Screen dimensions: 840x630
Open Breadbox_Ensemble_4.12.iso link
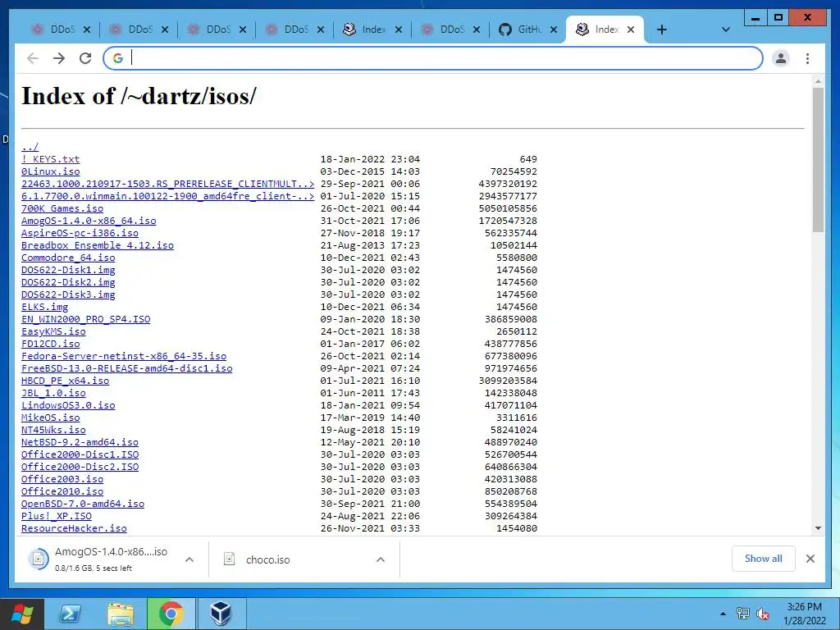(x=98, y=245)
